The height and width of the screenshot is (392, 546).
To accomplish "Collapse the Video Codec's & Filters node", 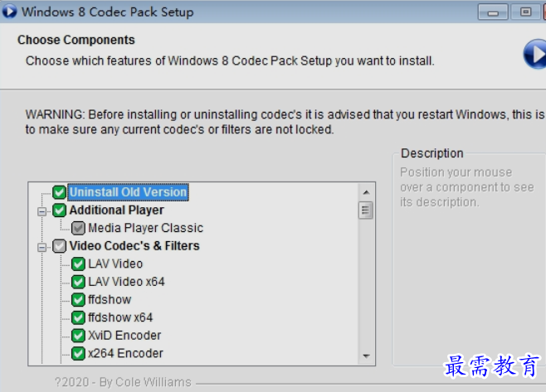I will point(41,247).
